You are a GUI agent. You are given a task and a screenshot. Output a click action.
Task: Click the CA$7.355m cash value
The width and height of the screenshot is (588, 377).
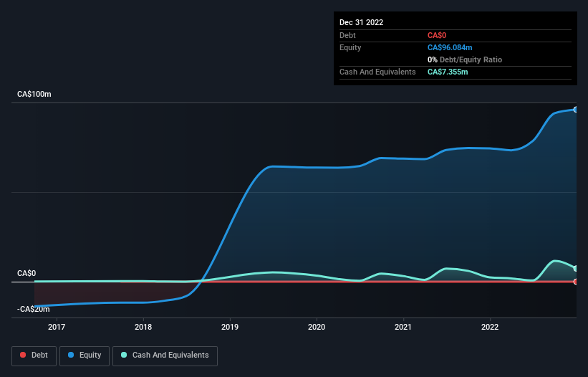pyautogui.click(x=448, y=72)
